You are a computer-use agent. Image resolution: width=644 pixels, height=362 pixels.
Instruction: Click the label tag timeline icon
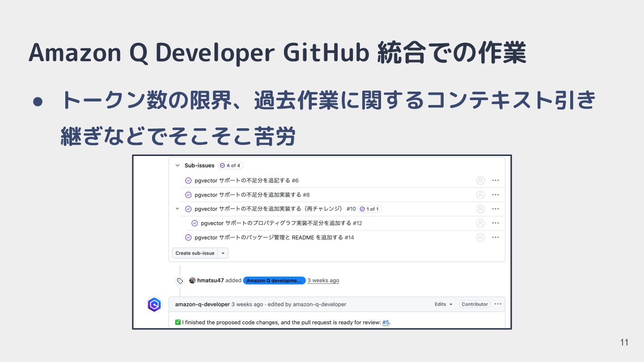tap(180, 281)
